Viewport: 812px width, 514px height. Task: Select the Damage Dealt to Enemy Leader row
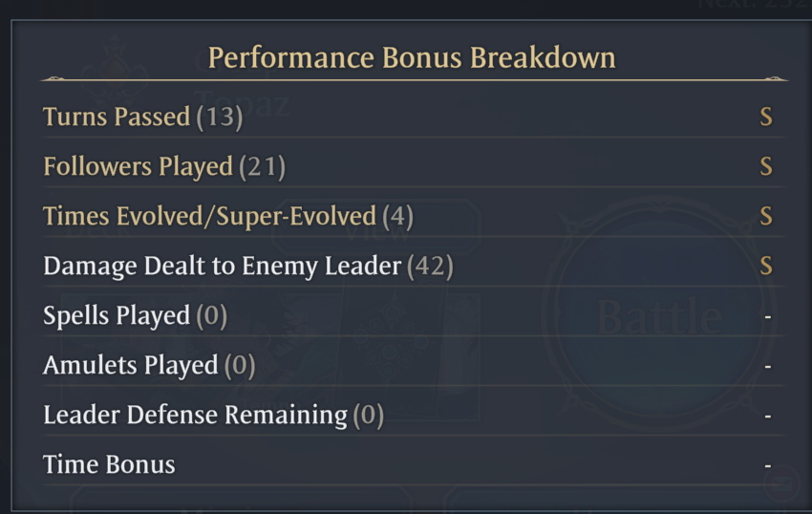pos(414,266)
